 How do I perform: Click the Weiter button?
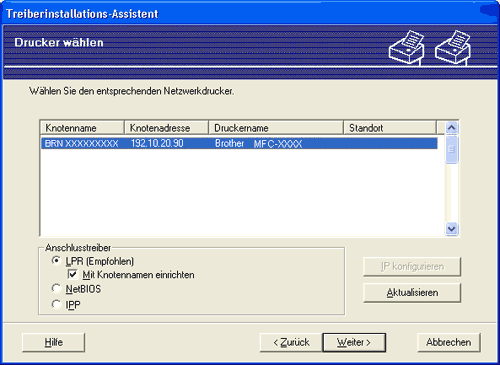[354, 342]
